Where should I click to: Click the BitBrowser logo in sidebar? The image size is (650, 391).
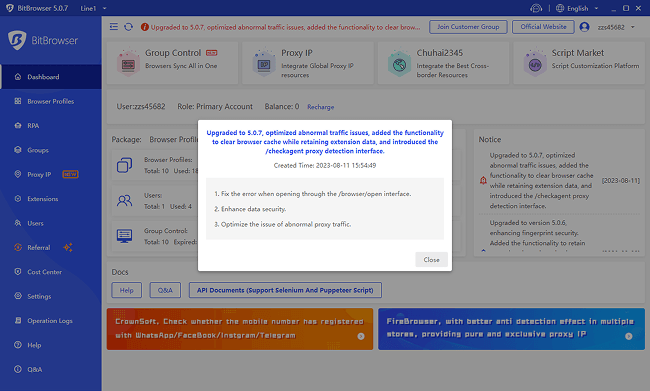click(43, 40)
